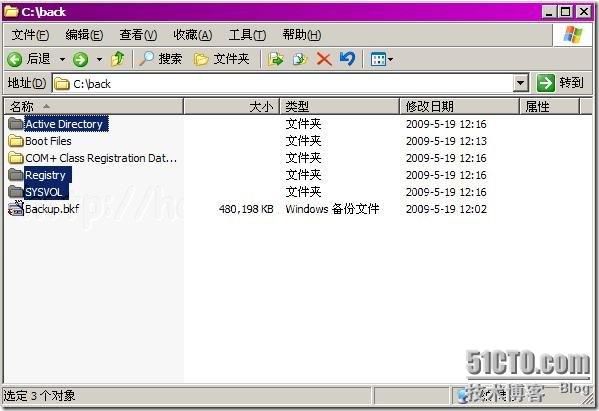Click the Backup.bkf file name

pyautogui.click(x=52, y=209)
